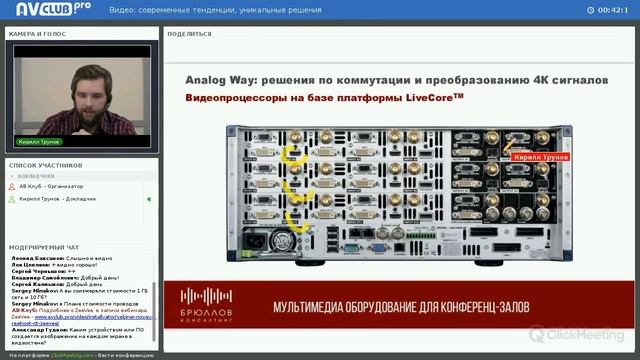Click the Брюллов Консалтинг logo on the slide
Viewport: 640px width, 360px height.
207,305
